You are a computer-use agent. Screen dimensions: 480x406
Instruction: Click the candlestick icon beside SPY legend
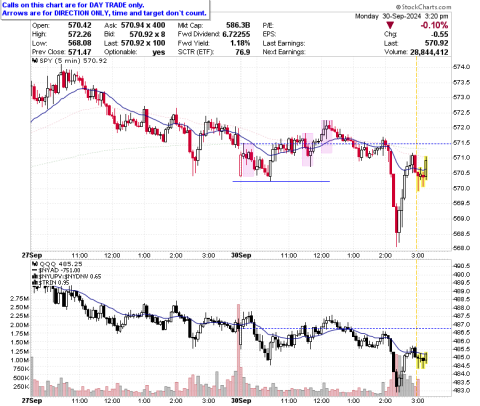pyautogui.click(x=34, y=61)
